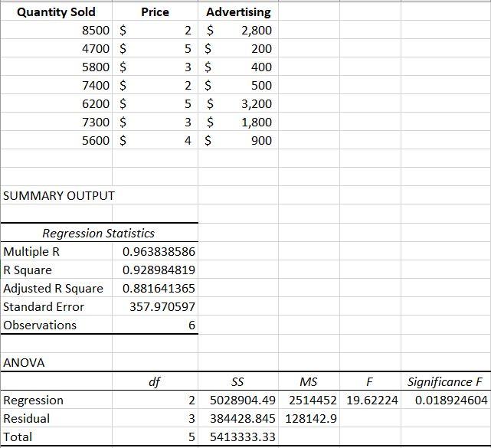This screenshot has height=448, width=491.
Task: Select quantity cell 5800
Action: click(x=56, y=67)
